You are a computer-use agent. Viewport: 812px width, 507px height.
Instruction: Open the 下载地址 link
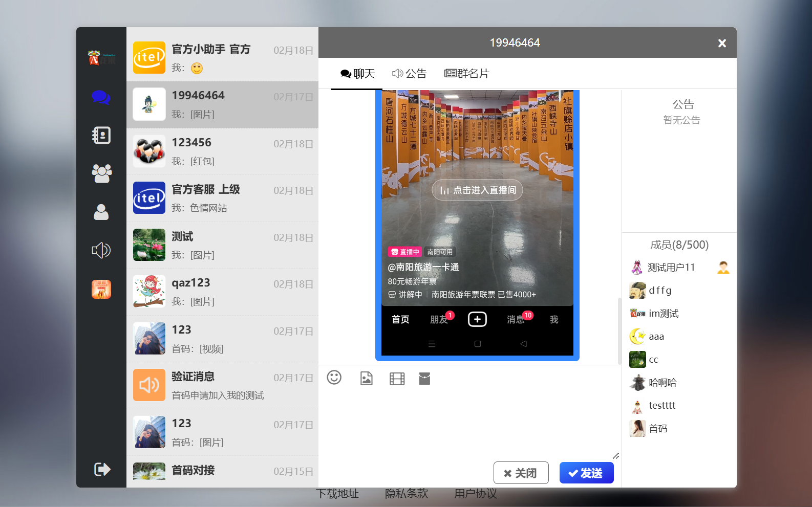pos(337,494)
